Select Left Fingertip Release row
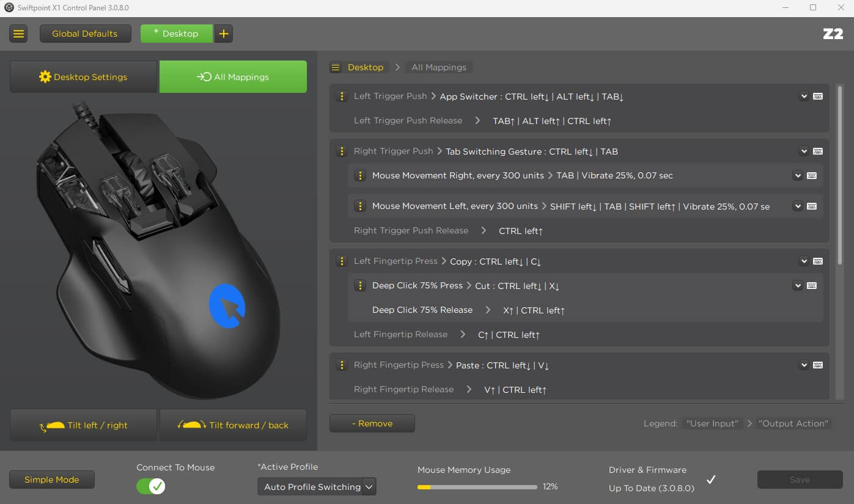 [580, 335]
